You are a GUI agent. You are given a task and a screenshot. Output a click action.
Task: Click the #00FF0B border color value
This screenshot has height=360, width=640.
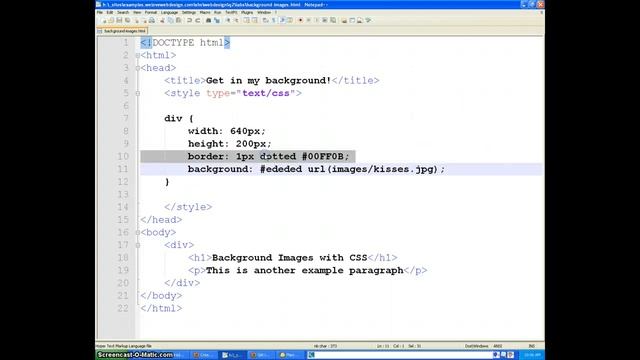click(322, 156)
